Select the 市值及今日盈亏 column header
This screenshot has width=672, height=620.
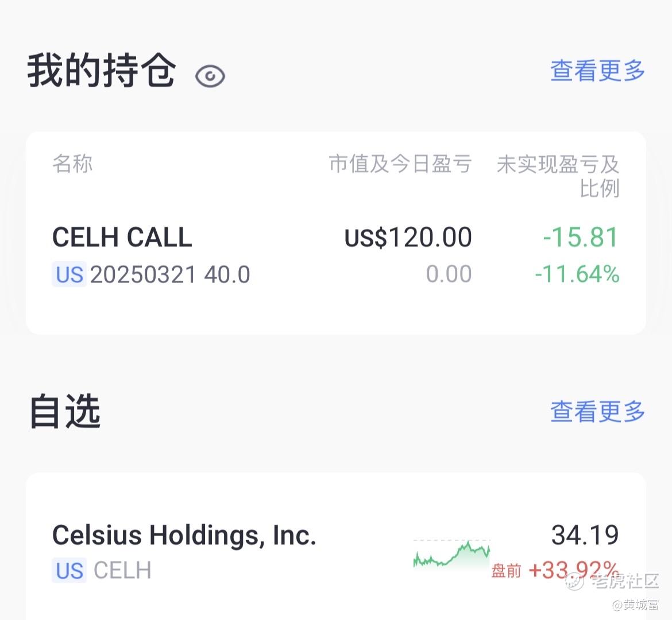(x=400, y=164)
